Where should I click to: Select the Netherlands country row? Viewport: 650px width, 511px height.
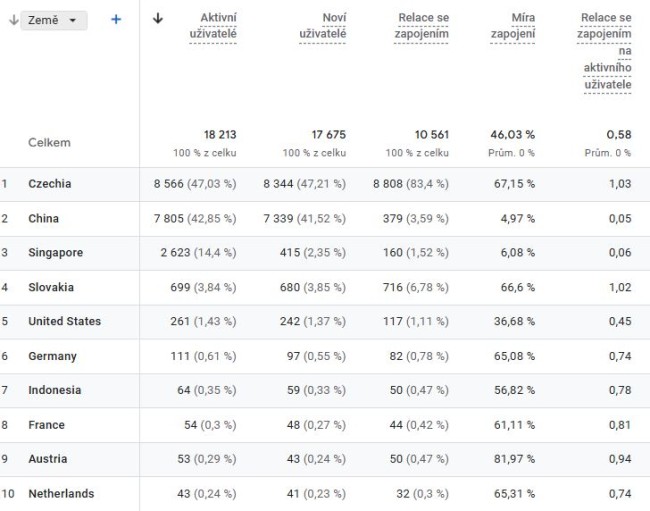[325, 494]
